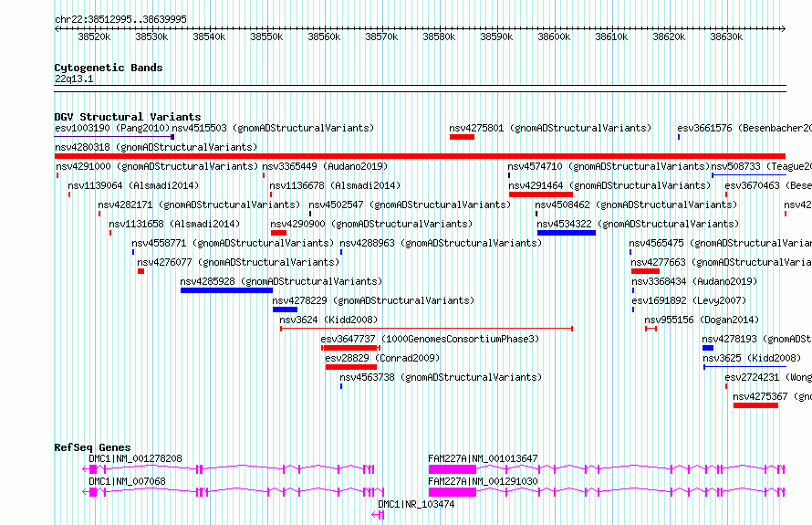The width and height of the screenshot is (812, 525).
Task: Open the nsv4282171 variant label
Action: tap(200, 205)
